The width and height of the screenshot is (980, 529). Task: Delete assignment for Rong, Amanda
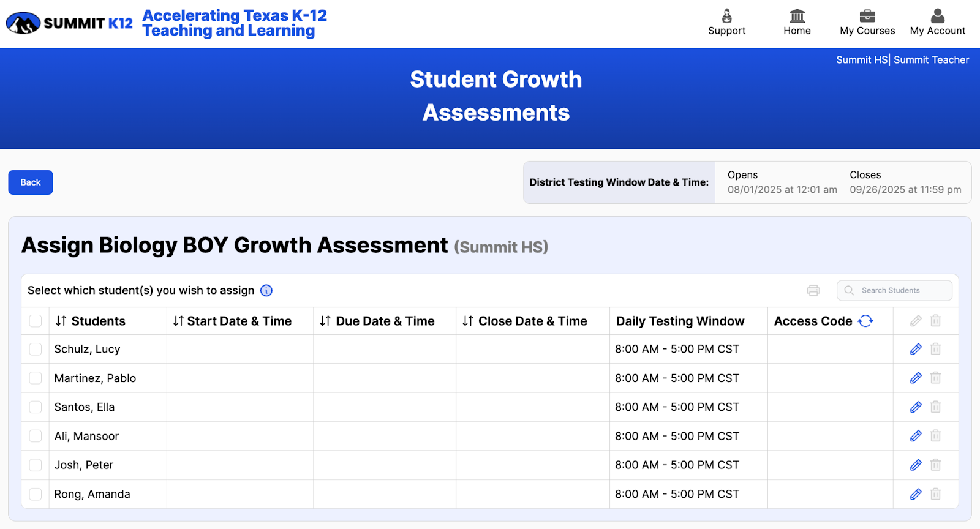pyautogui.click(x=935, y=493)
